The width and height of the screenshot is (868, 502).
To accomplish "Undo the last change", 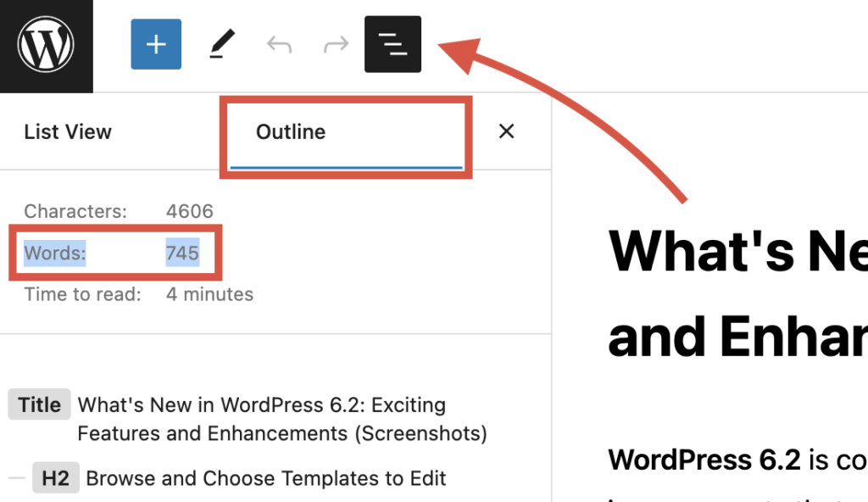I will [279, 45].
